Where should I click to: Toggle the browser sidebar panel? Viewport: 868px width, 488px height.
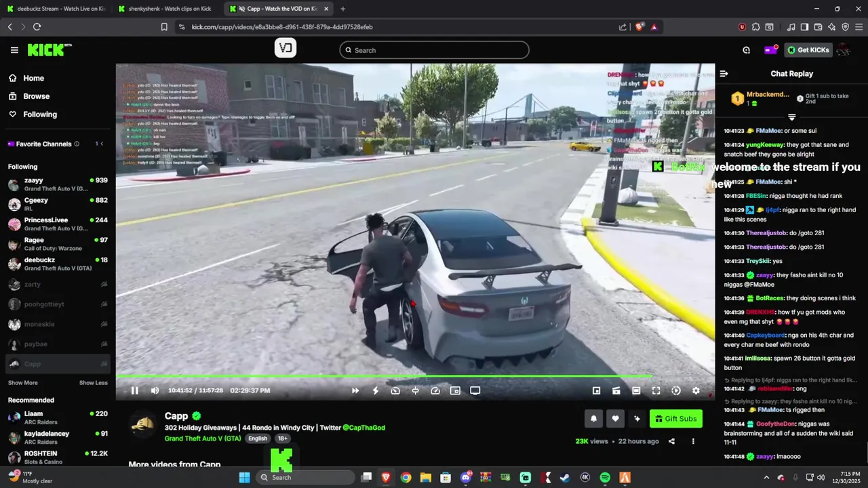804,27
